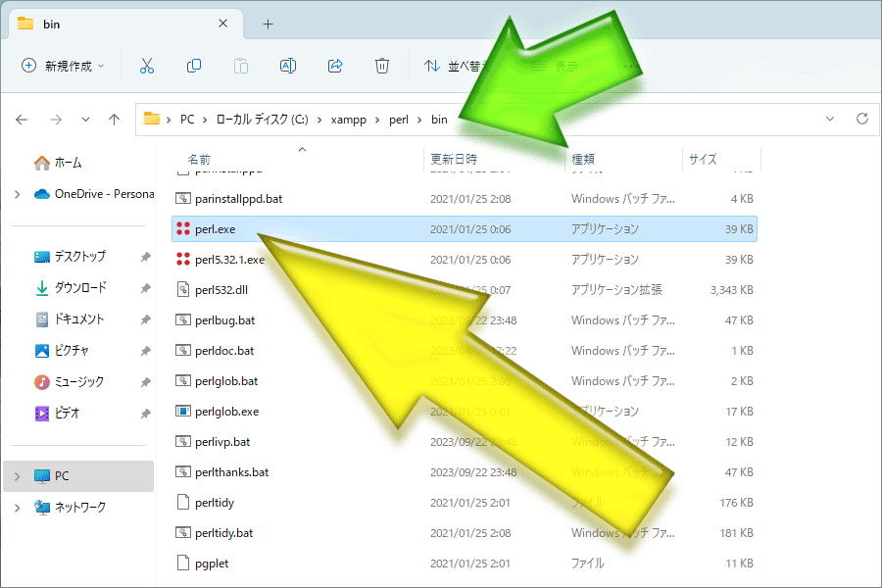The width and height of the screenshot is (882, 588).
Task: Expand the chevron after xampp in breadcrumb
Action: [x=377, y=120]
